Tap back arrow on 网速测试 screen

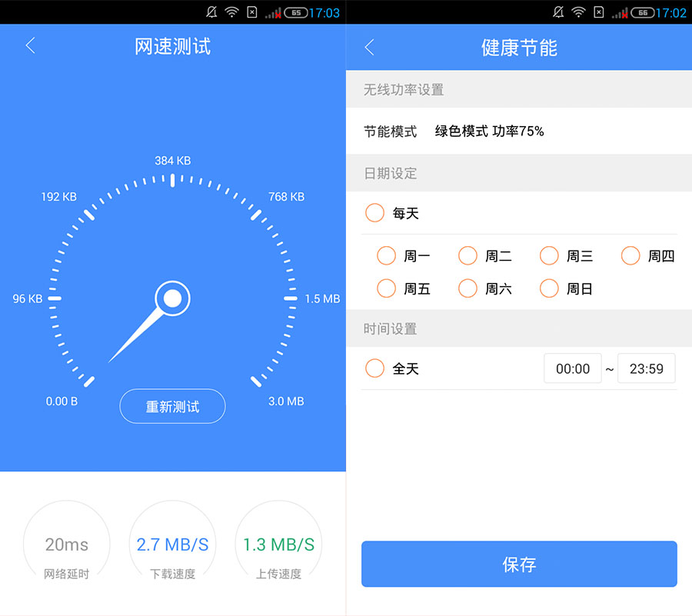(x=31, y=46)
